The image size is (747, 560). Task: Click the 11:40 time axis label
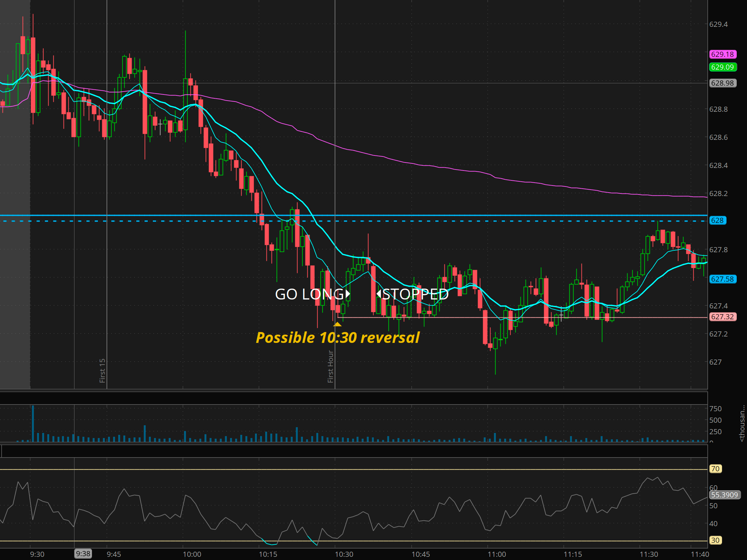click(x=700, y=554)
